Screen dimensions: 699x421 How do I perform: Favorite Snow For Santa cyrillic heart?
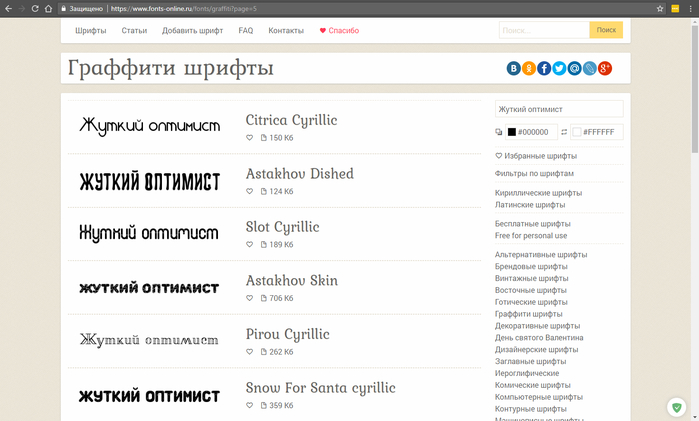250,405
